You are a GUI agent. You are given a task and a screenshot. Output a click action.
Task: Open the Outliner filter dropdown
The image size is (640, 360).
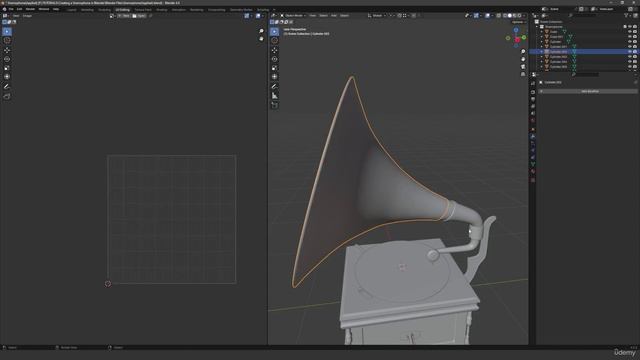tap(627, 16)
